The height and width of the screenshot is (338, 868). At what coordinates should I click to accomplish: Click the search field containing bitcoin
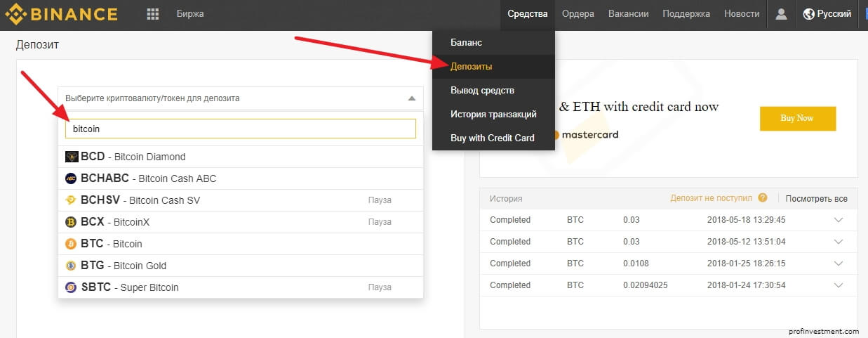click(x=241, y=129)
